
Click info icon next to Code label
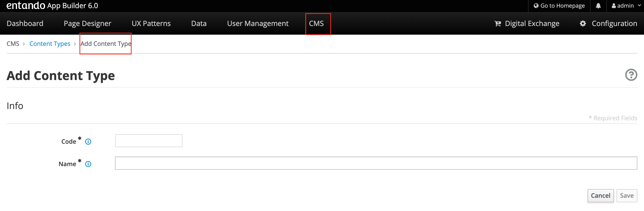[88, 142]
